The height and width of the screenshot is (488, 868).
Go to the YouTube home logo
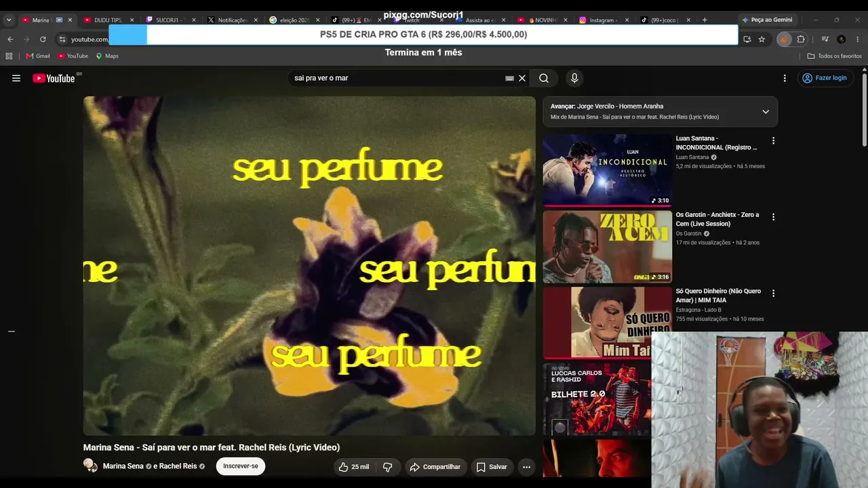(54, 79)
